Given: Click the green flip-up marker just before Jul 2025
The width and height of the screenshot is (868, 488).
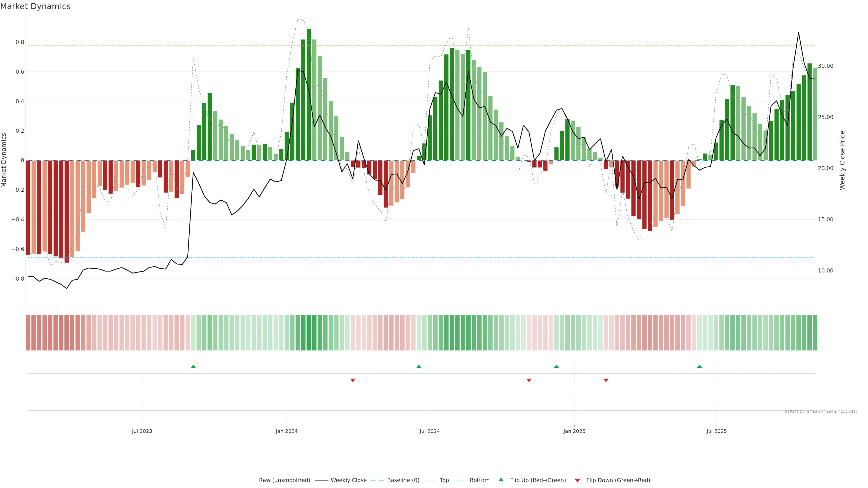Looking at the screenshot, I should tap(700, 366).
